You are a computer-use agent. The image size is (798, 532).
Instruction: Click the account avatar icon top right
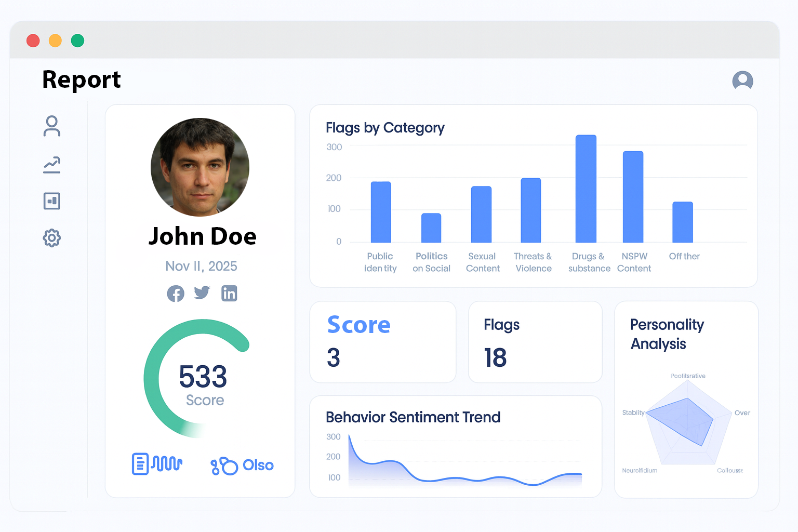742,81
